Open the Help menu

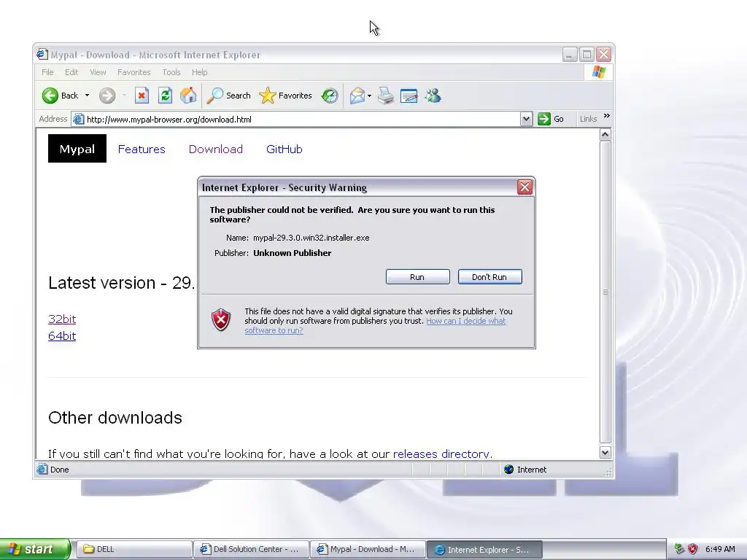(x=200, y=72)
